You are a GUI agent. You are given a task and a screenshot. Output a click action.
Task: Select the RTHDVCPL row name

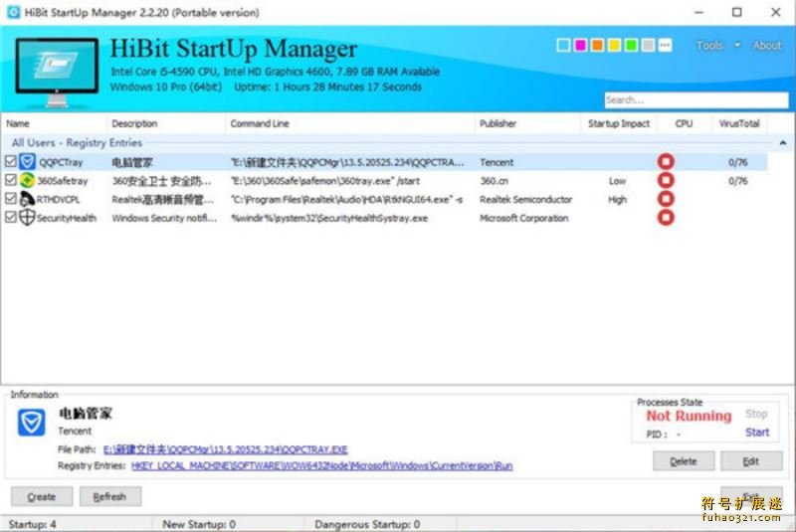58,199
